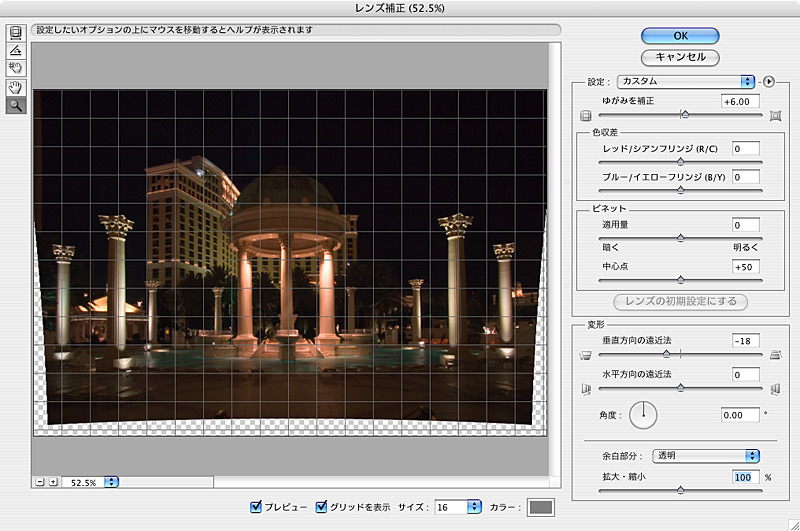This screenshot has width=800, height=531.
Task: Click the 垂直方向の遠近法 field showing -18
Action: coord(745,341)
